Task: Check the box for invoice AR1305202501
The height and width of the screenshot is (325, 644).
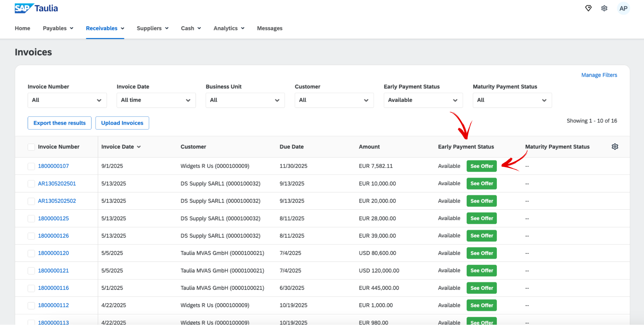Action: (31, 184)
